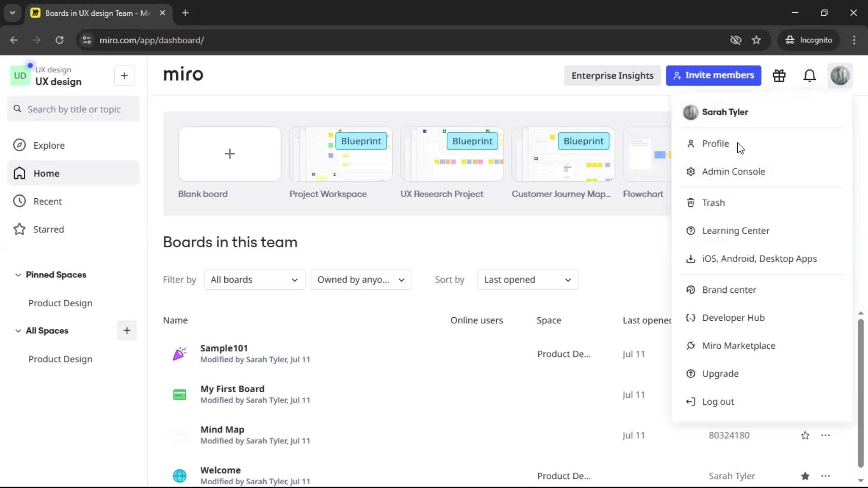
Task: Open the tab search dropdown arrow
Action: click(x=13, y=13)
